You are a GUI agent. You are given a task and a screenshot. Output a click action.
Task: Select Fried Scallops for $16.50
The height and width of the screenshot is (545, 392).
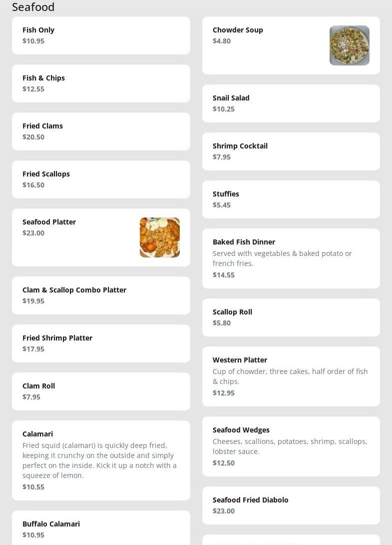pyautogui.click(x=101, y=179)
